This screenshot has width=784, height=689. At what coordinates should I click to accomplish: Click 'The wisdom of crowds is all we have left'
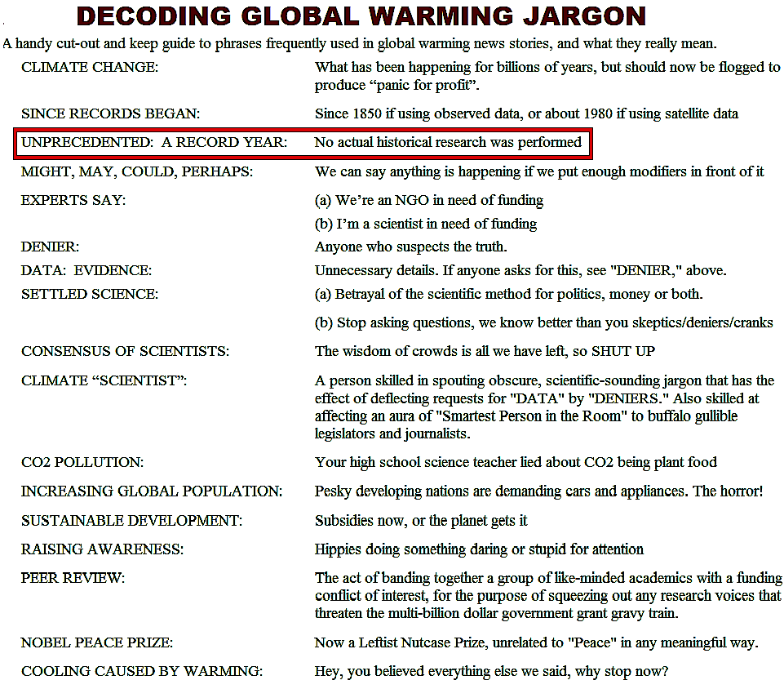click(x=485, y=352)
